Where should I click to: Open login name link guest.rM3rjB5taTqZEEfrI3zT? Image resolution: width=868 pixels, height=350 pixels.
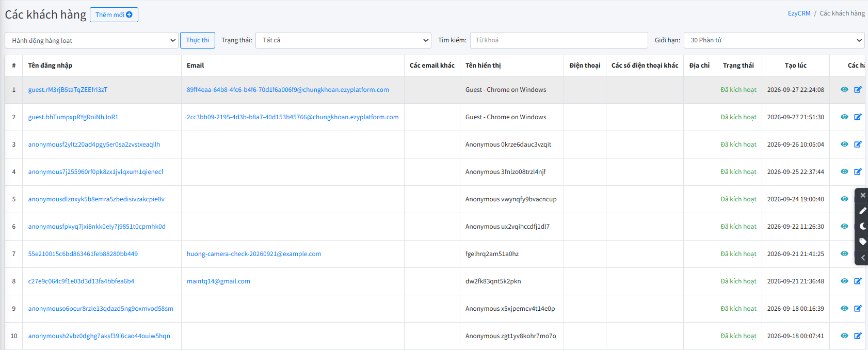68,90
